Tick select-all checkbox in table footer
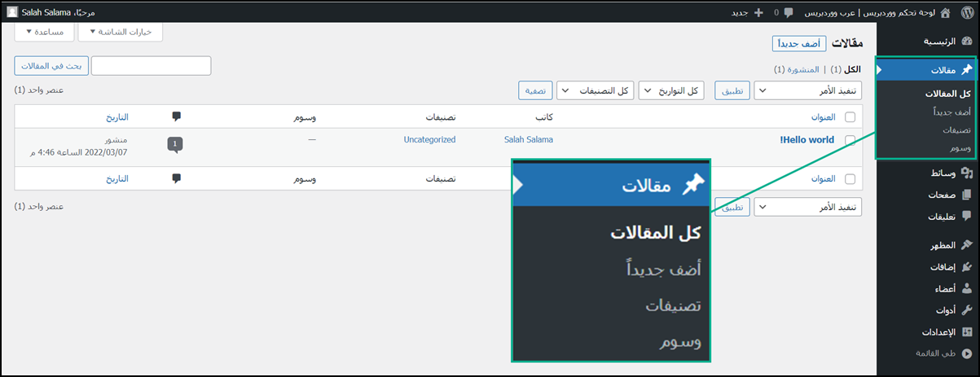Screen dimensions: 980x377 click(850, 179)
